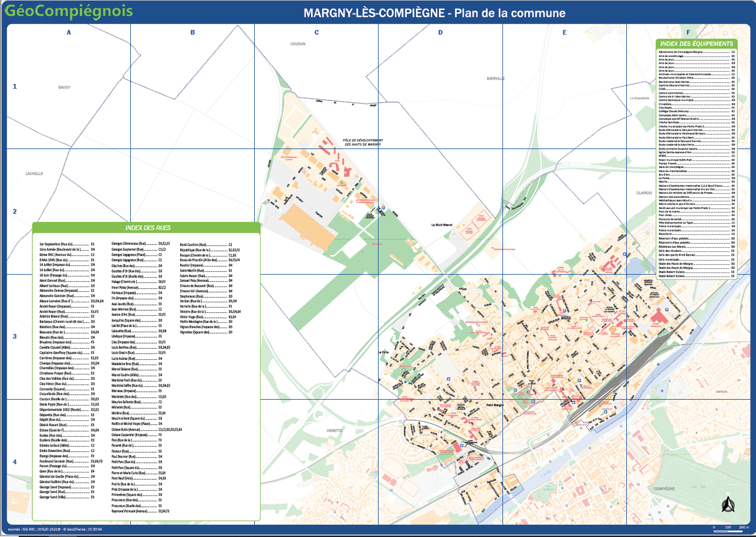Screen dimensions: 756x537
Task: Click the GéoCompiégnois logo
Action: (70, 10)
